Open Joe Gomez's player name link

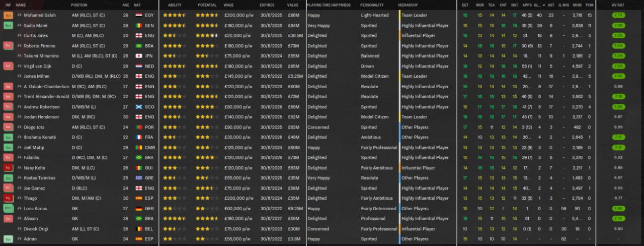pyautogui.click(x=35, y=188)
